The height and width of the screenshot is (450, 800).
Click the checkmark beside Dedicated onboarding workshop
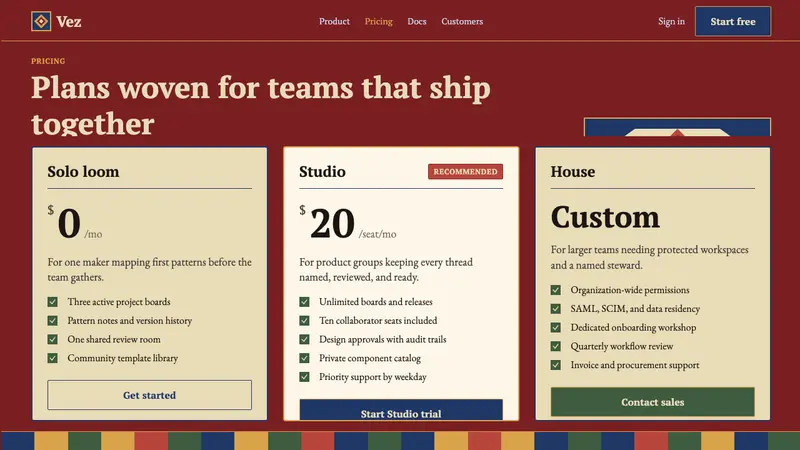click(556, 328)
